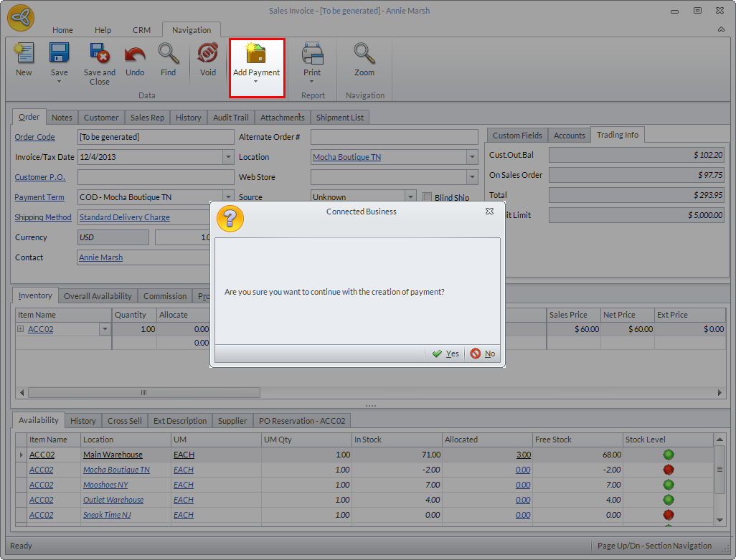
Task: Confirm payment creation with Yes
Action: [445, 353]
